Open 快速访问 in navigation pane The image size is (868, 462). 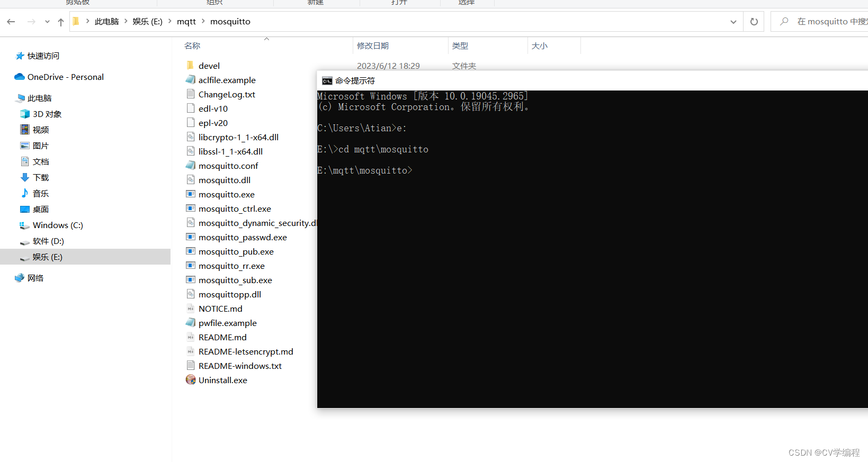43,56
